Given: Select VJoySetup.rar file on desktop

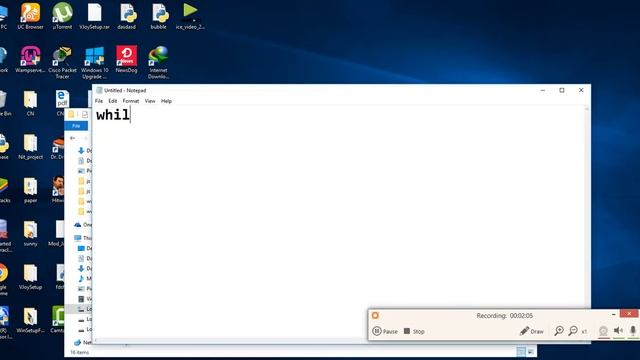Looking at the screenshot, I should pos(94,16).
